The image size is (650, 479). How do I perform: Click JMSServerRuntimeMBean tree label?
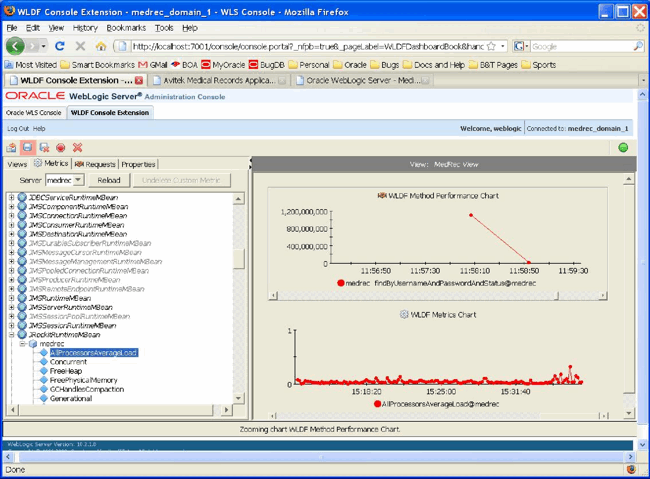pyautogui.click(x=71, y=307)
